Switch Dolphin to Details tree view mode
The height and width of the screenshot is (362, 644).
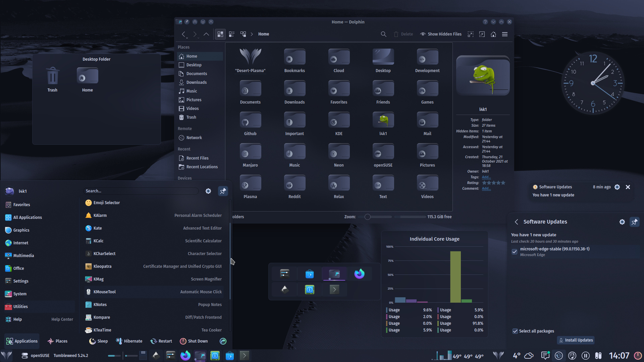click(243, 34)
